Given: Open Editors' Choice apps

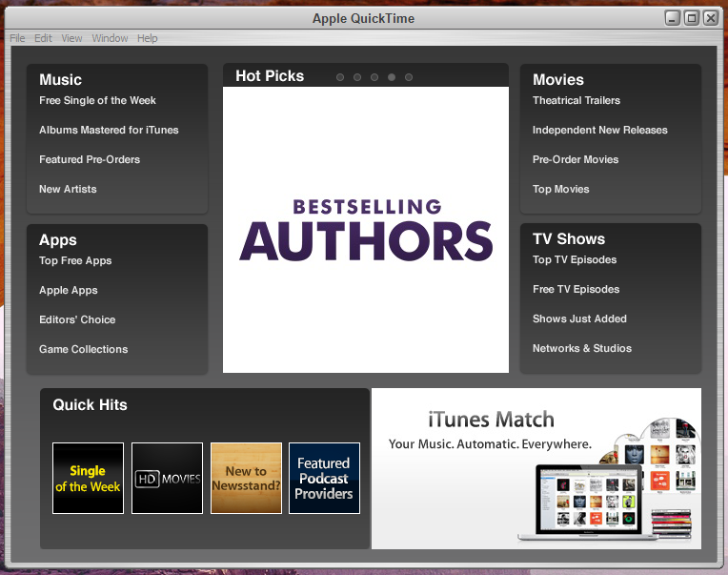Looking at the screenshot, I should click(x=77, y=319).
